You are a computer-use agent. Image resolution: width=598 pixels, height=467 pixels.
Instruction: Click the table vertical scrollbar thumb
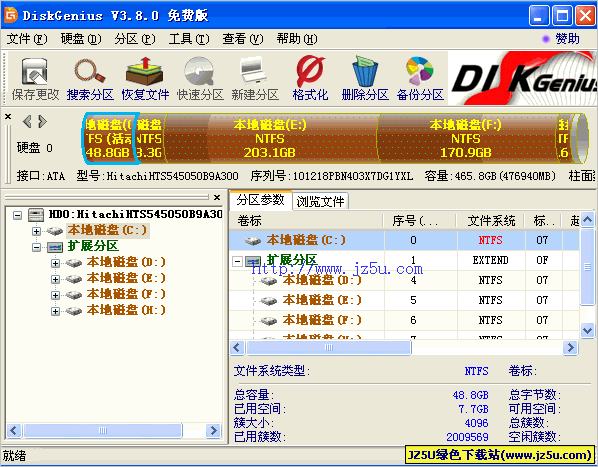tap(587, 266)
